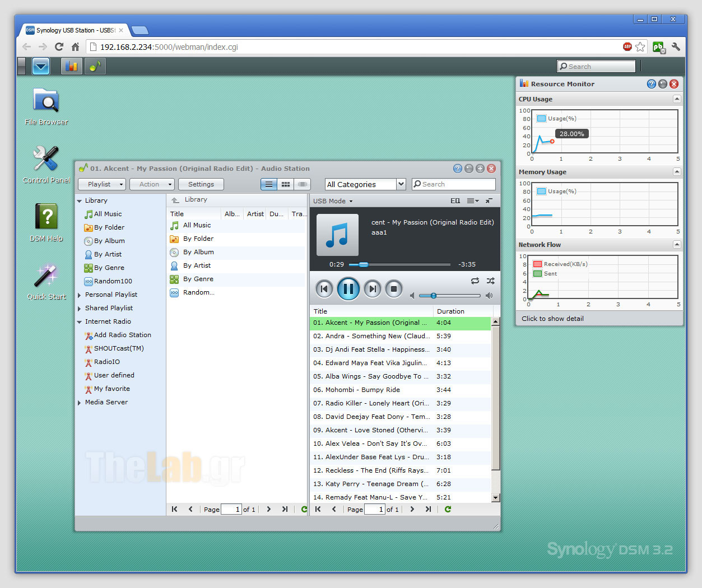This screenshot has width=702, height=588.
Task: Go to next page in play queue
Action: [x=412, y=509]
